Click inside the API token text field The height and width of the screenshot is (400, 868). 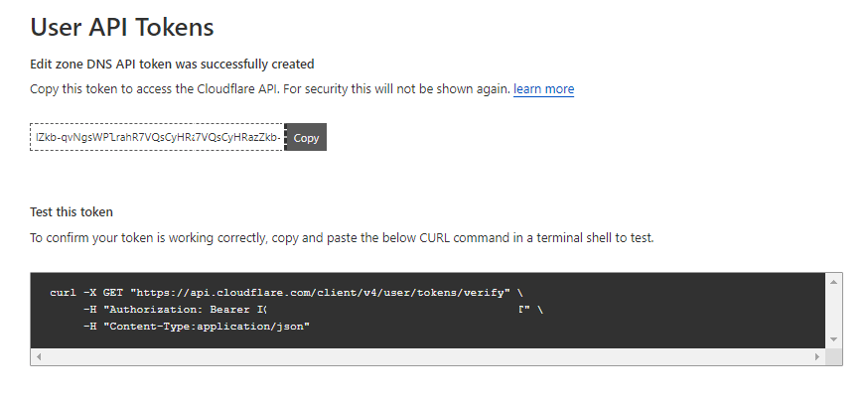pos(157,137)
